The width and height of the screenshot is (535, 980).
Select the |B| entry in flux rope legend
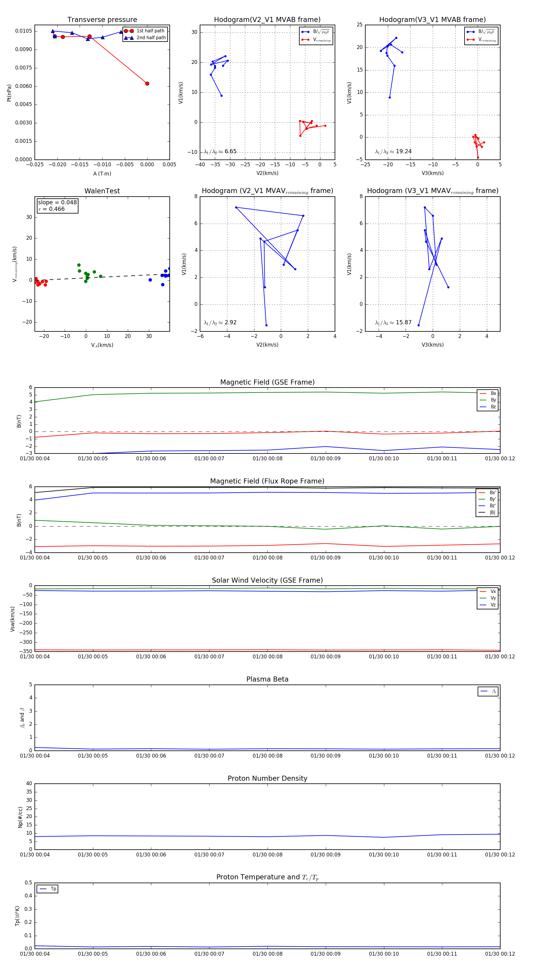(x=487, y=513)
